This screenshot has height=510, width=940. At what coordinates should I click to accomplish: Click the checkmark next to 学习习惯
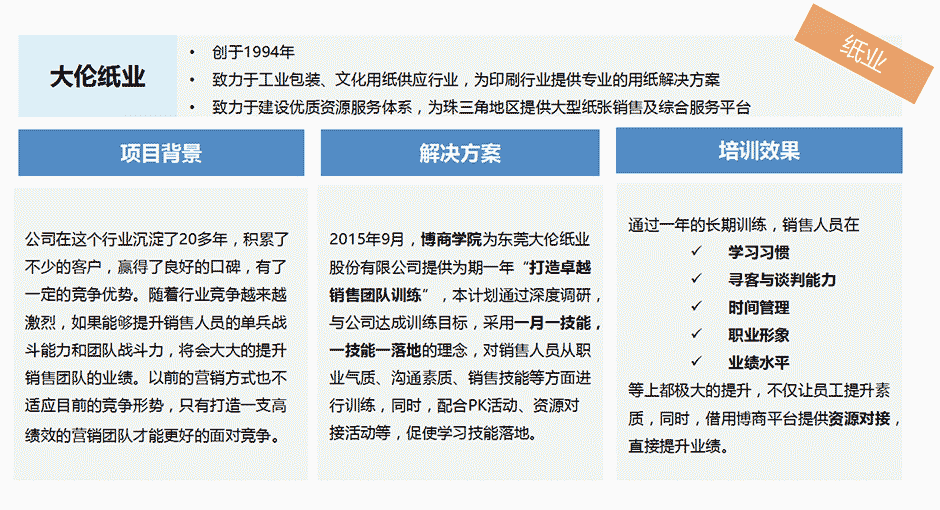point(695,252)
